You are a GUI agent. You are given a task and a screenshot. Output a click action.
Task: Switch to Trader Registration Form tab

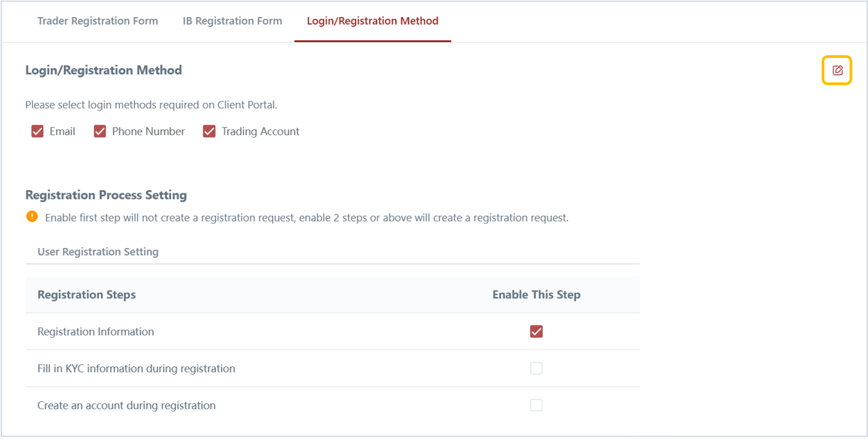tap(98, 21)
